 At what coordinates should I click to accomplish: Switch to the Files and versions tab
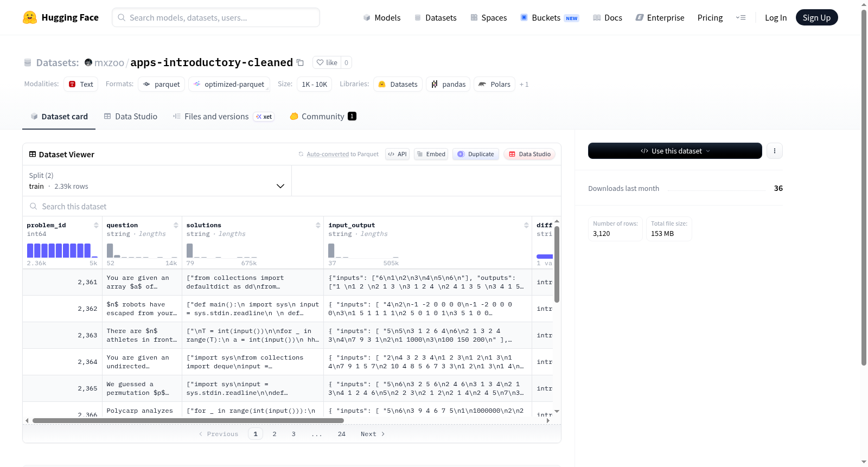pyautogui.click(x=224, y=116)
